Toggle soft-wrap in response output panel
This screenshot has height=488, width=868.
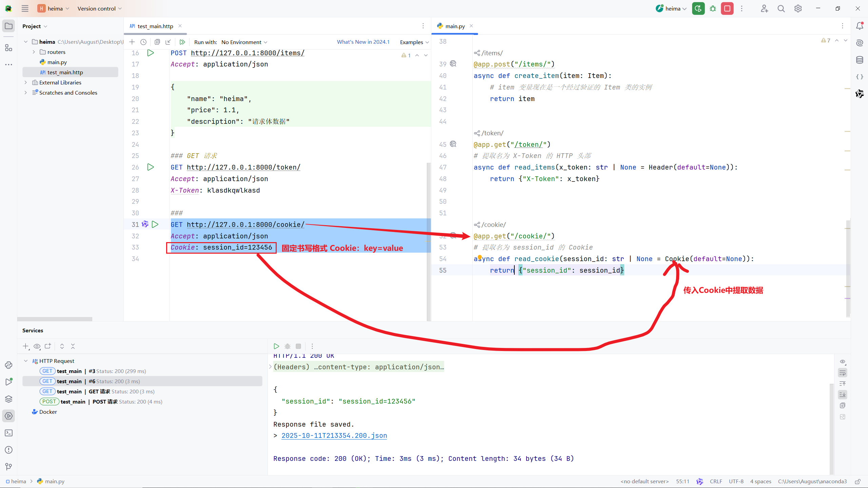[843, 373]
